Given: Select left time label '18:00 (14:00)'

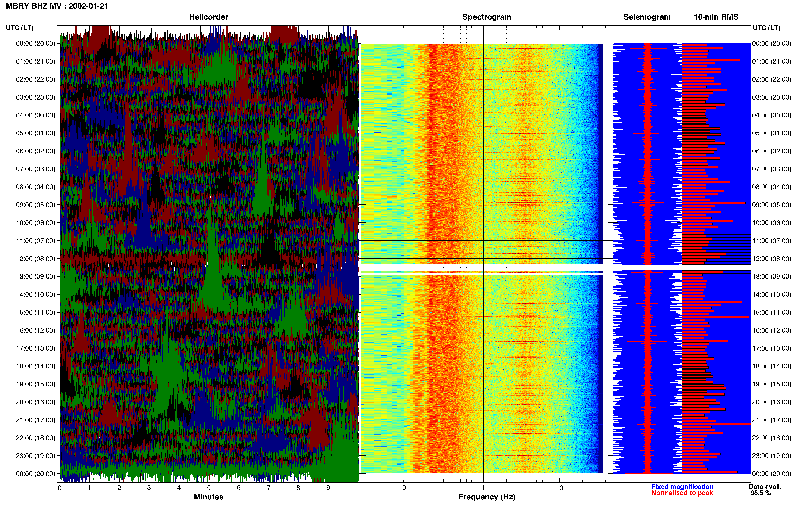Looking at the screenshot, I should (x=36, y=366).
